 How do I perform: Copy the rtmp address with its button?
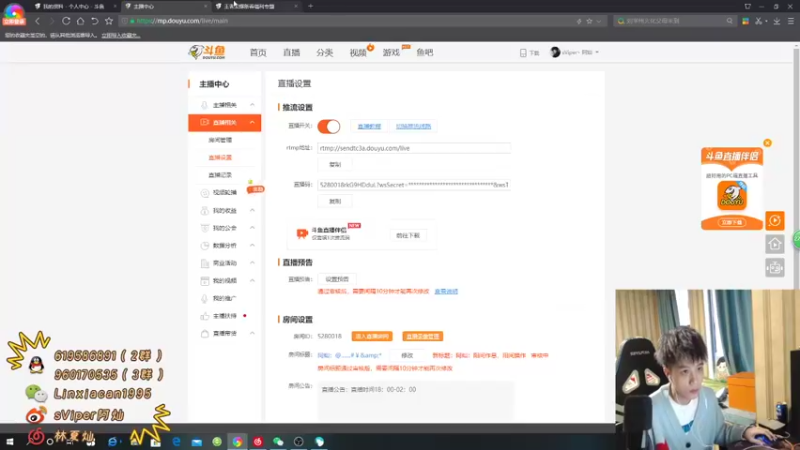[335, 164]
